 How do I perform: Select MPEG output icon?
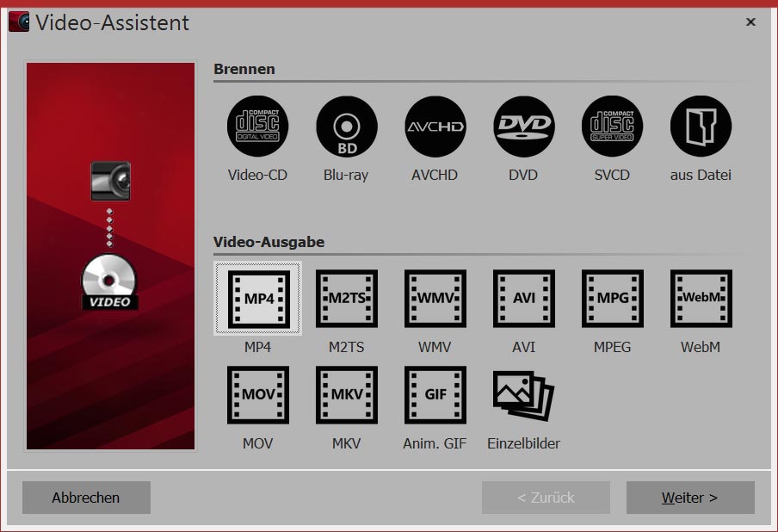(x=612, y=300)
